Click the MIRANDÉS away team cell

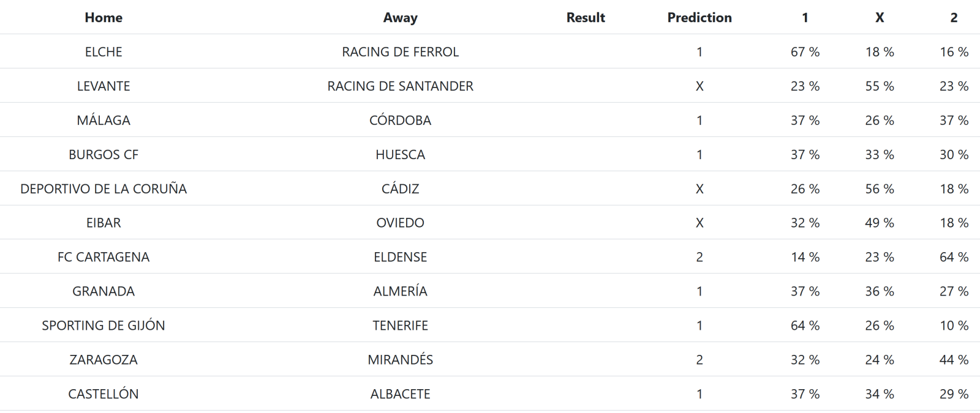pos(400,360)
